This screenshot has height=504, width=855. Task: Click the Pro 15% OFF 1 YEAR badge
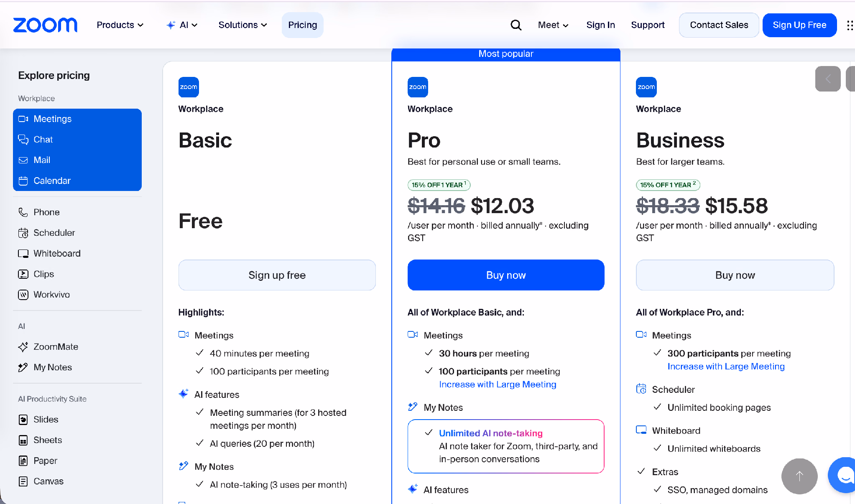[439, 185]
